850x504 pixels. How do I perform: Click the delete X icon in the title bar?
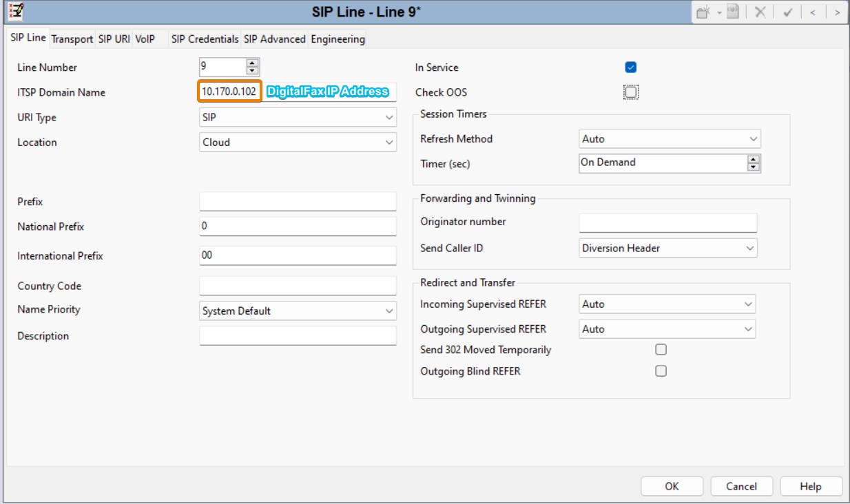(760, 12)
